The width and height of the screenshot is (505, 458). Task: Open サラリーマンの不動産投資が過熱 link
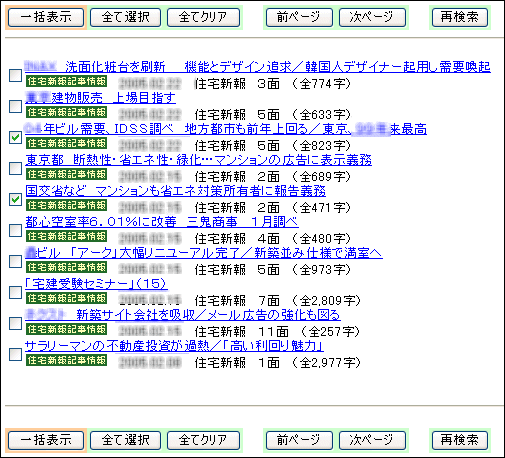(x=174, y=346)
